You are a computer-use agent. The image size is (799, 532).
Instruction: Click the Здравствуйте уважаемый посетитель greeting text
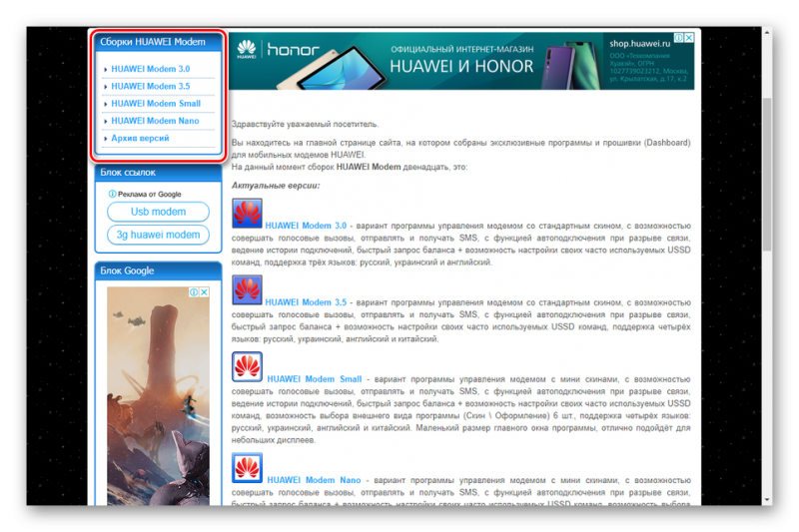[x=305, y=124]
